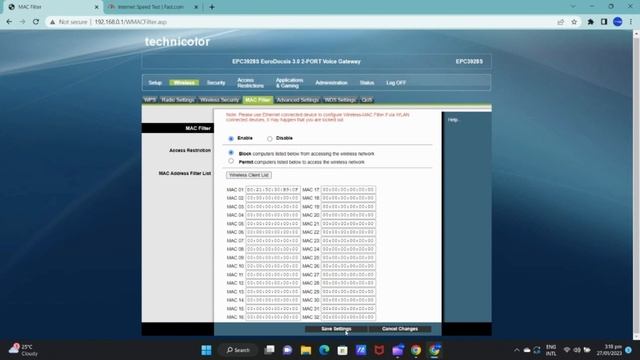Open the Setup menu
640x360 pixels.
coord(155,83)
